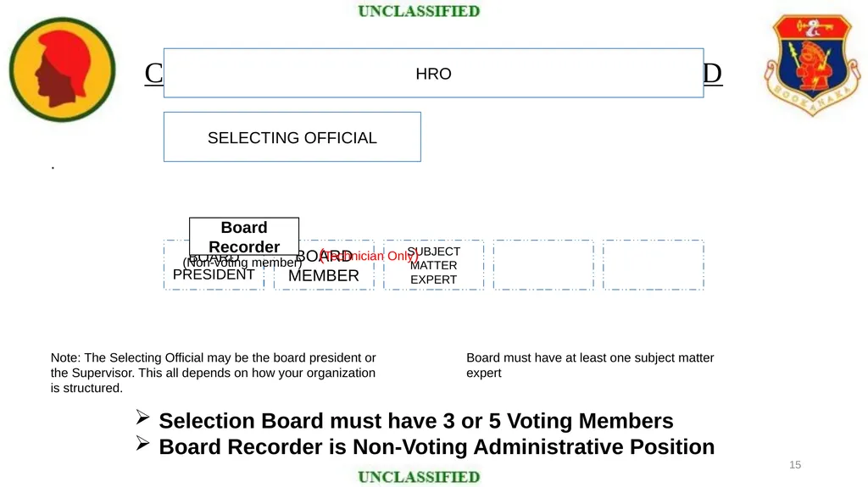Click the last empty dashed box
The image size is (868, 487).
coord(654,265)
